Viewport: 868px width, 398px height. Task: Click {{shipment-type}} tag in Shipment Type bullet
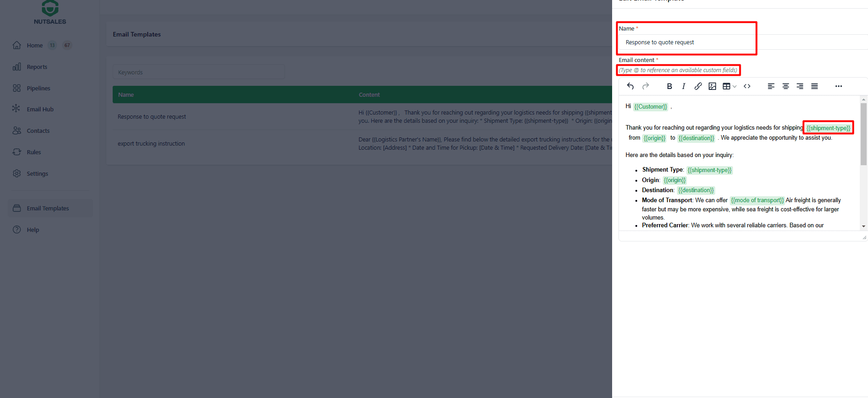[710, 170]
